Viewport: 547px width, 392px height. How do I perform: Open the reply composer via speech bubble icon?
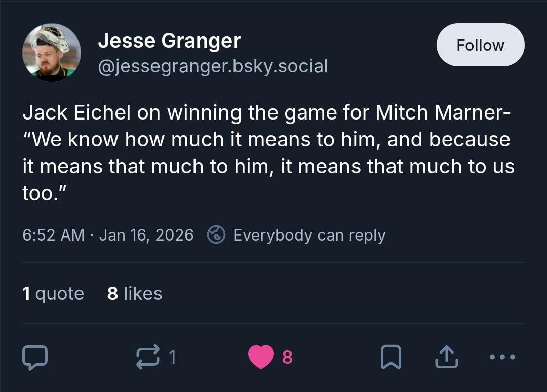click(x=35, y=357)
